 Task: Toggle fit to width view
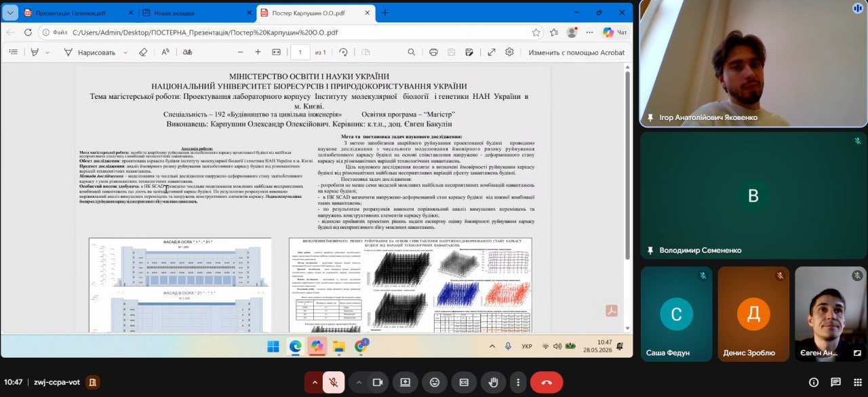coord(277,52)
